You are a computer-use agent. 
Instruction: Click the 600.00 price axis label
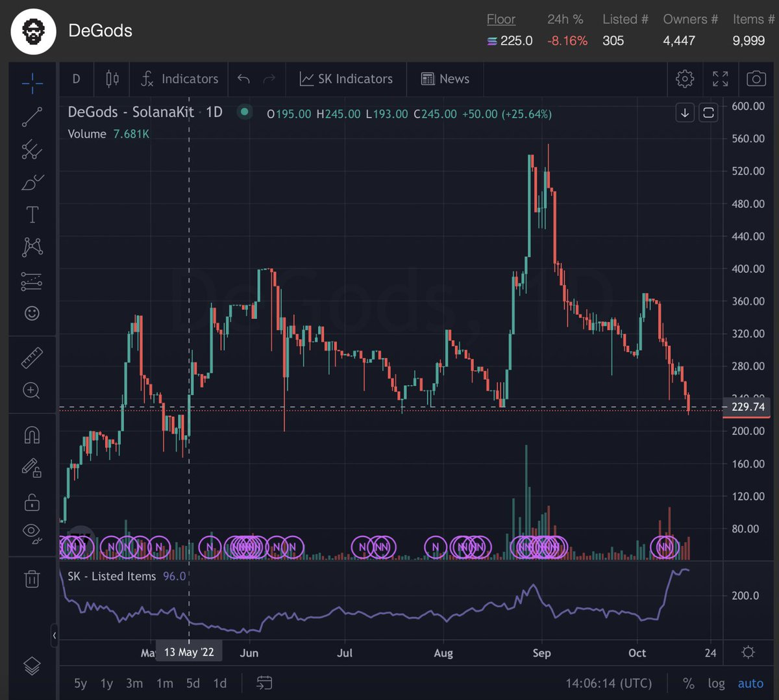point(748,106)
